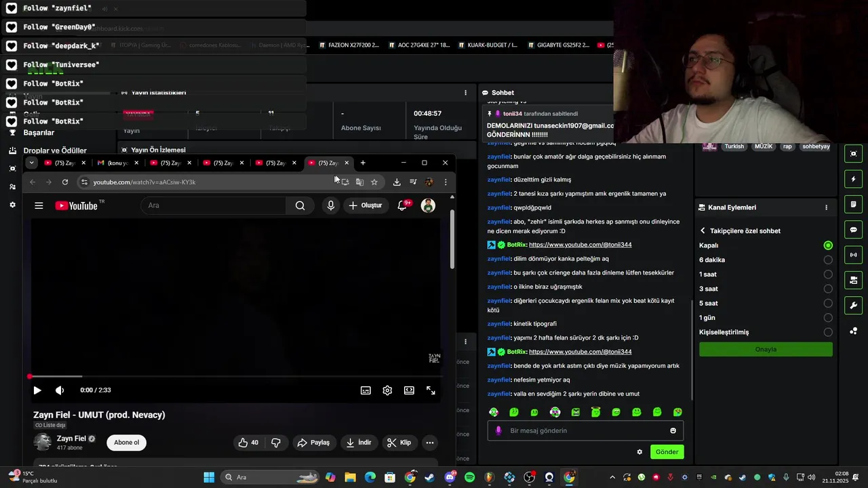Reload the YouTube page

coord(65,182)
